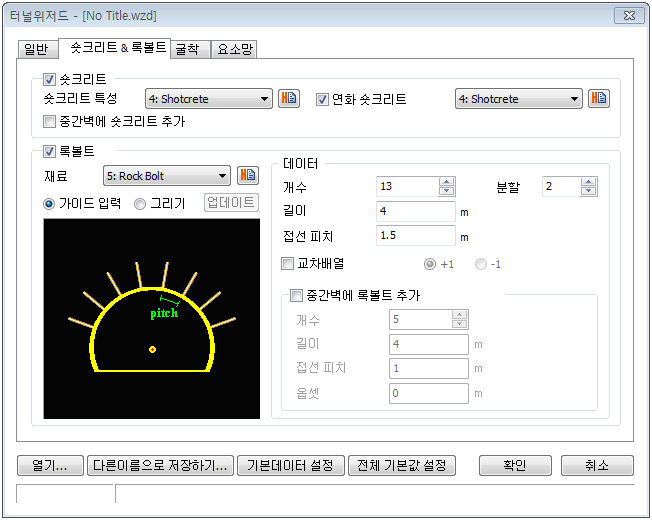Open the 연화 숏크리트 Shotcrete dropdown
Screen dimensions: 652x520
519,99
